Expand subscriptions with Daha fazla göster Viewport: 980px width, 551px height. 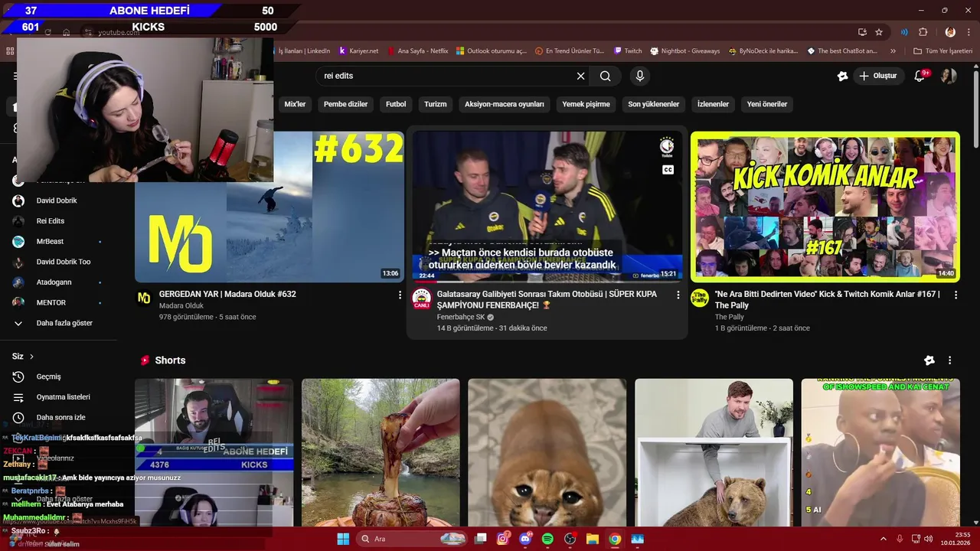(64, 323)
